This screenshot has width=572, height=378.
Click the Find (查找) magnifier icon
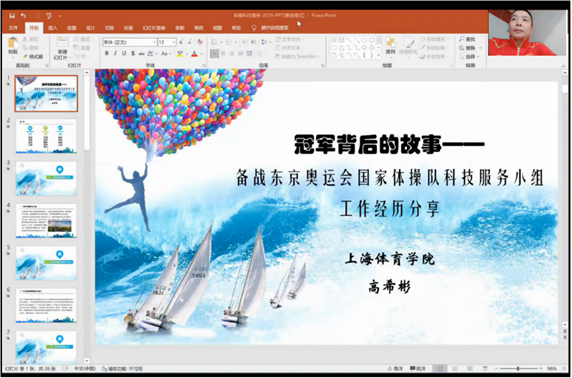(462, 39)
